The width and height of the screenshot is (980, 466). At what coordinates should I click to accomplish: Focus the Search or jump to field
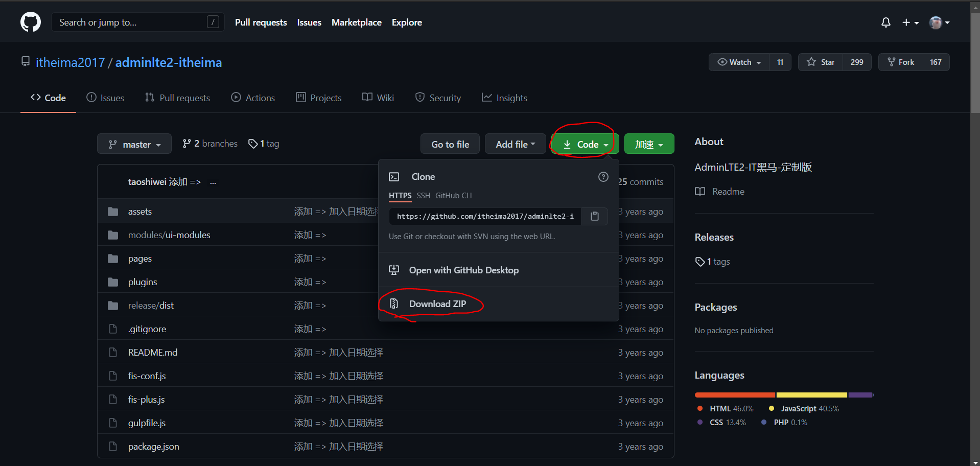coord(138,22)
